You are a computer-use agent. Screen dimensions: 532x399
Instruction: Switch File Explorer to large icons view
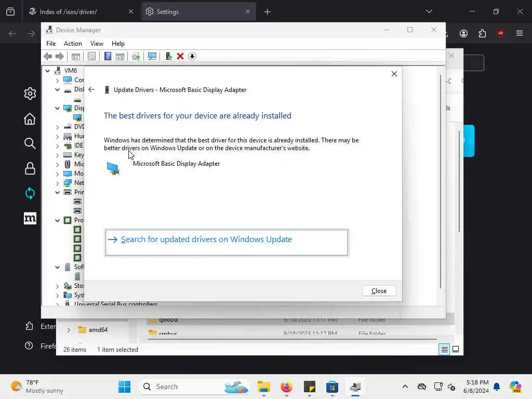click(456, 349)
